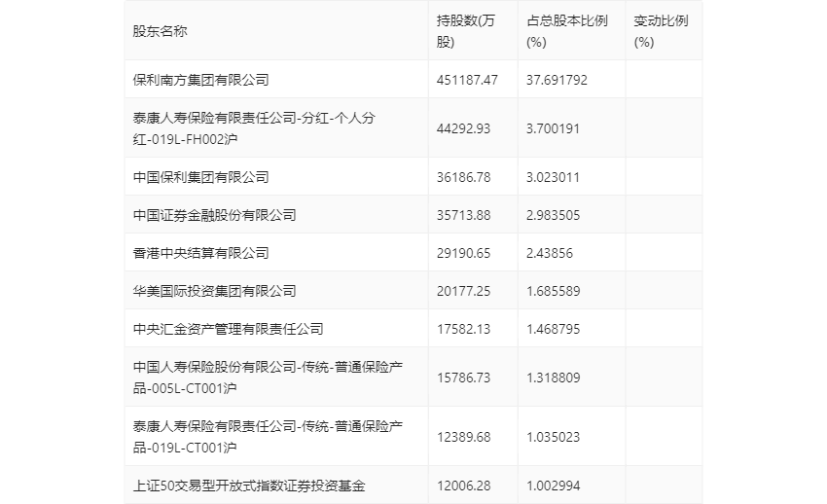Click the 变动比例(%) column header

click(x=661, y=31)
